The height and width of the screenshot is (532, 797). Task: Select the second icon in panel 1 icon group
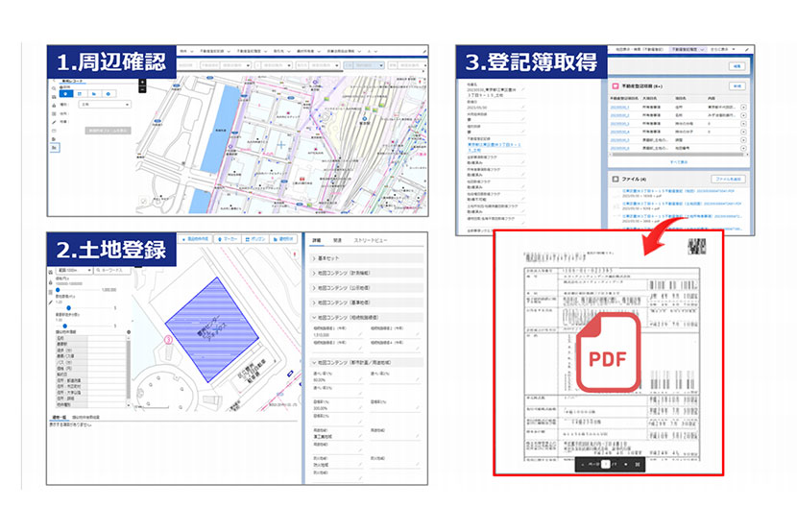(80, 94)
